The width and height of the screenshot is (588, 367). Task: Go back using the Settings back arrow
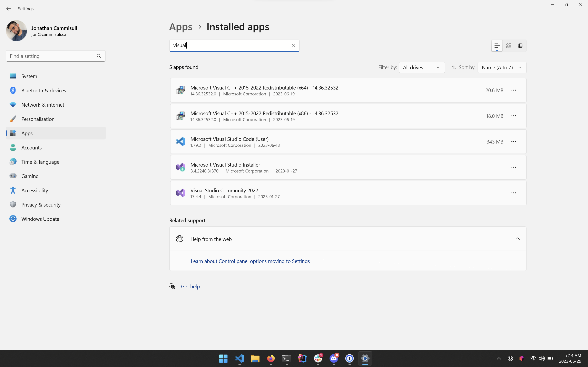pyautogui.click(x=9, y=9)
